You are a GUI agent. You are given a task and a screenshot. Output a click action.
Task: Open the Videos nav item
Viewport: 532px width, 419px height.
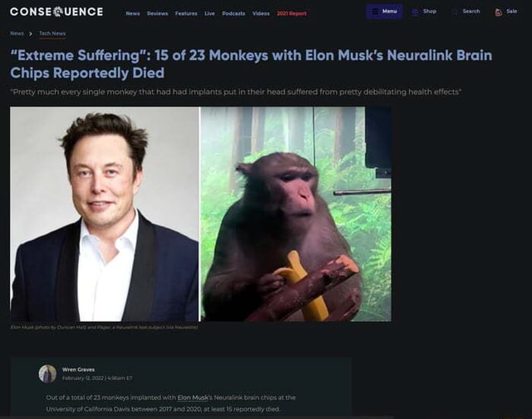coord(261,13)
